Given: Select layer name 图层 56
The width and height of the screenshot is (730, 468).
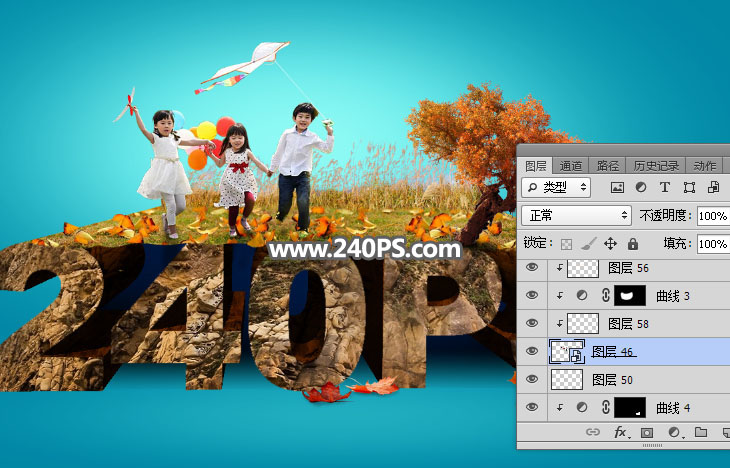Looking at the screenshot, I should pyautogui.click(x=629, y=268).
